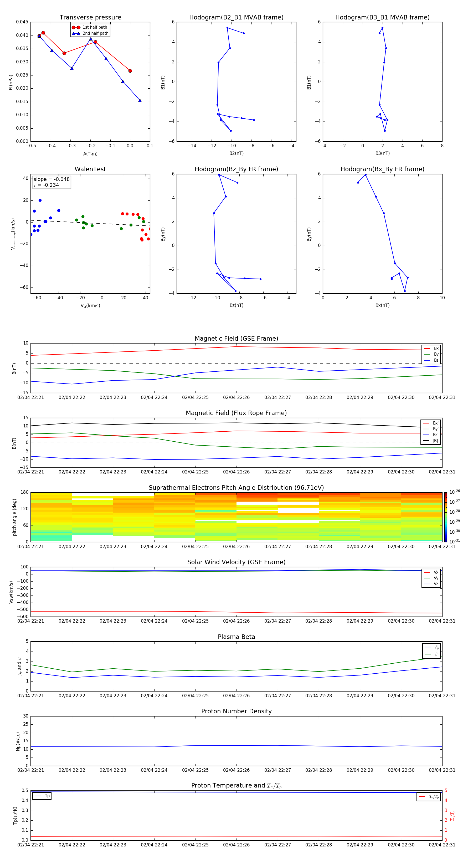Click the 'Pt(nPa)' y-axis label
The image size is (473, 868).
(x=11, y=82)
